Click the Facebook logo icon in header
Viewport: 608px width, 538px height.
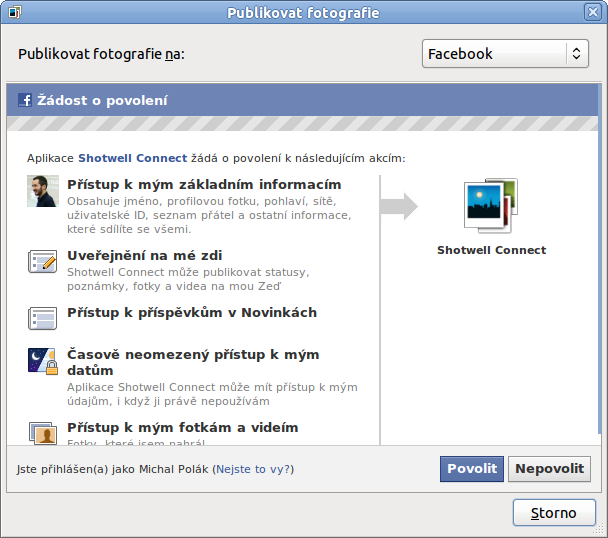[x=25, y=100]
